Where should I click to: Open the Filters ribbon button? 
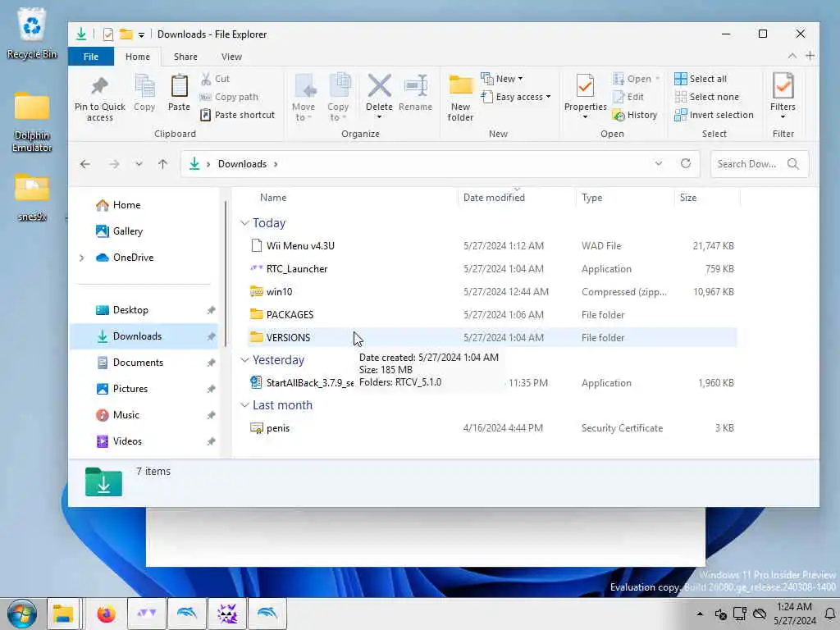click(783, 97)
